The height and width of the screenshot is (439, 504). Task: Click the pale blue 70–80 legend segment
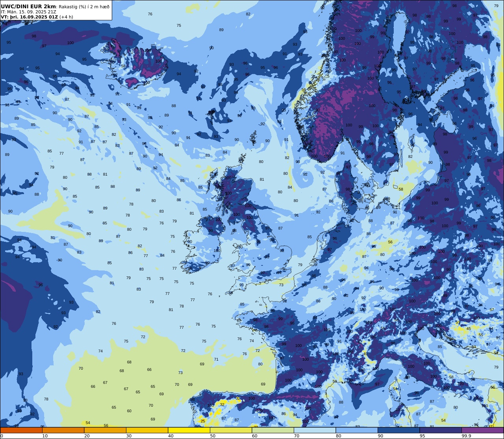(x=315, y=430)
